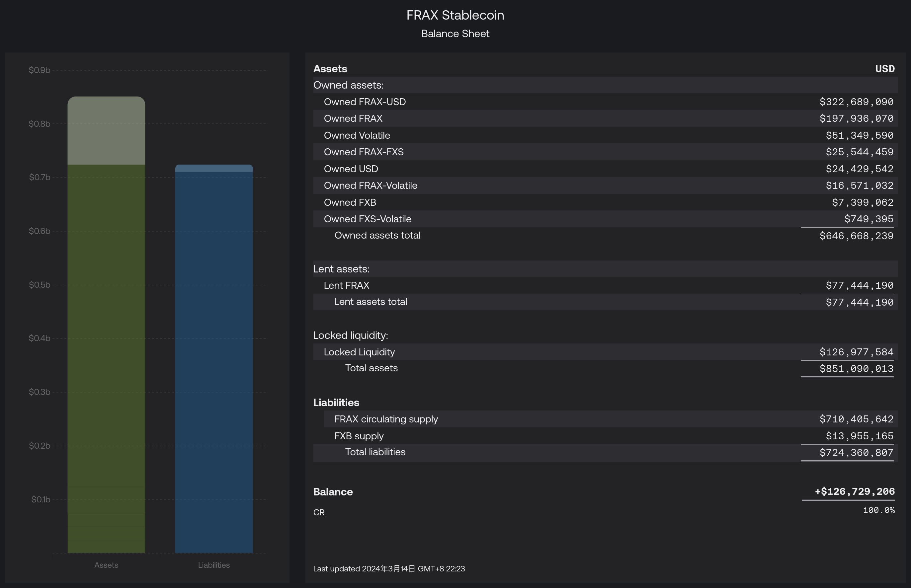Click the dark blue Liabilities bar segment
Screen dimensions: 911x588
click(x=214, y=362)
